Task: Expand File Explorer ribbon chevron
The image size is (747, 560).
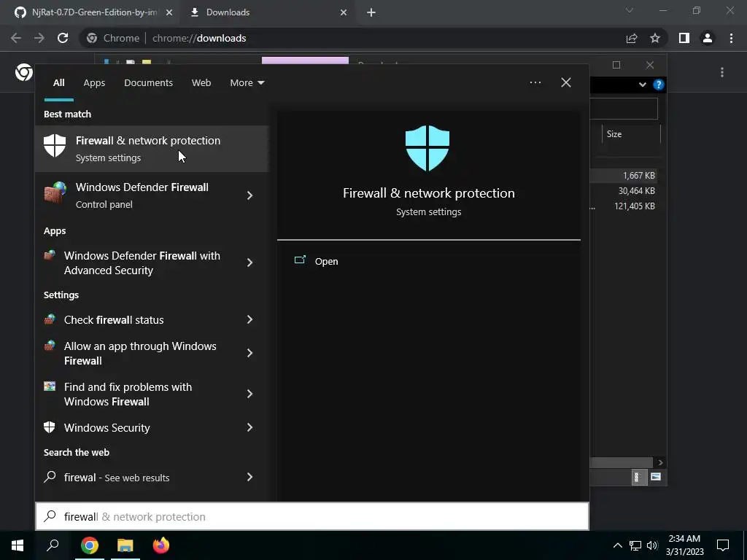Action: 642,85
